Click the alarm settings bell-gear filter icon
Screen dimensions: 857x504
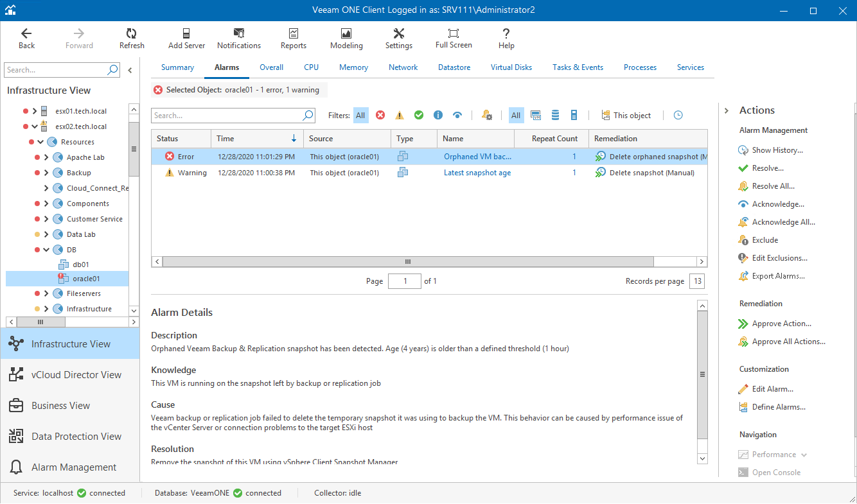point(486,116)
